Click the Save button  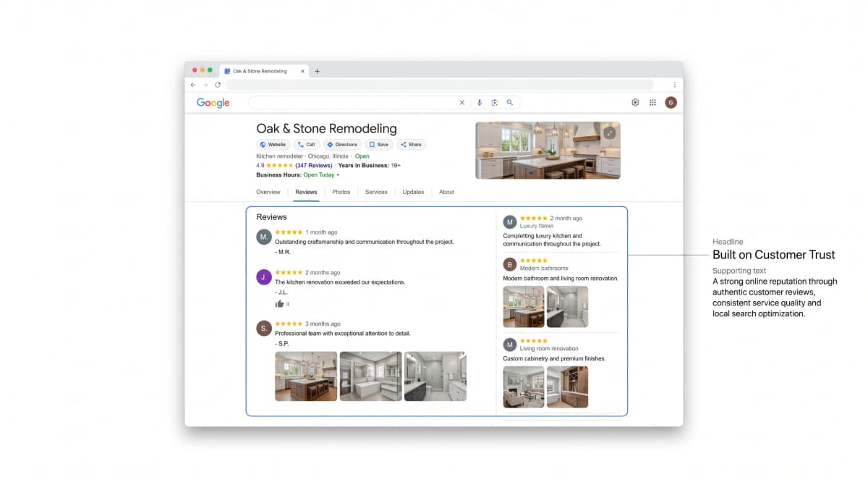[x=379, y=145]
